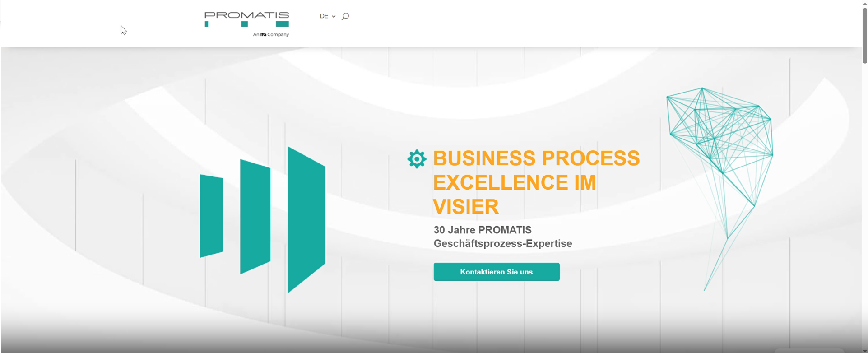Click the teal gear icon beside headline
Screen dimensions: 868x353
(x=417, y=159)
